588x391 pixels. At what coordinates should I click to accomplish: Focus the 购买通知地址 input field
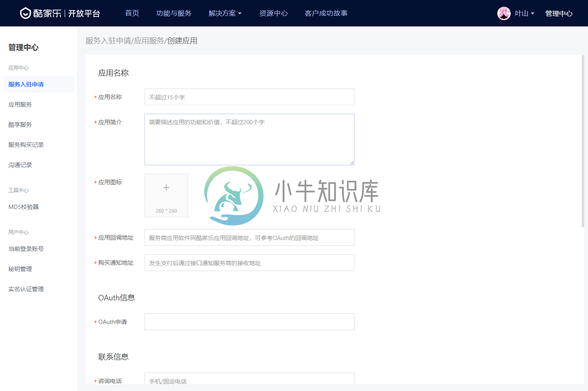tap(249, 263)
